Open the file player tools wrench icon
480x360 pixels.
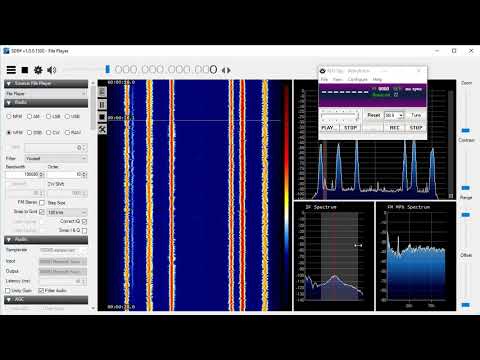tap(102, 129)
